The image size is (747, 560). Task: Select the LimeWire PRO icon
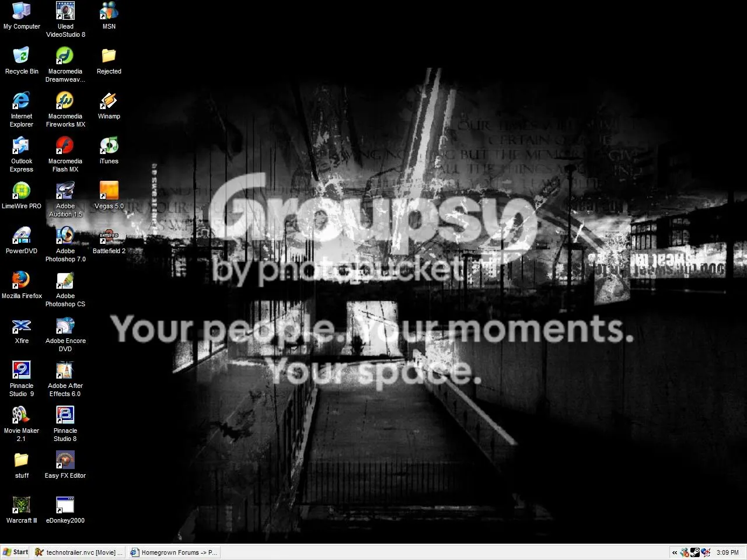(x=22, y=195)
